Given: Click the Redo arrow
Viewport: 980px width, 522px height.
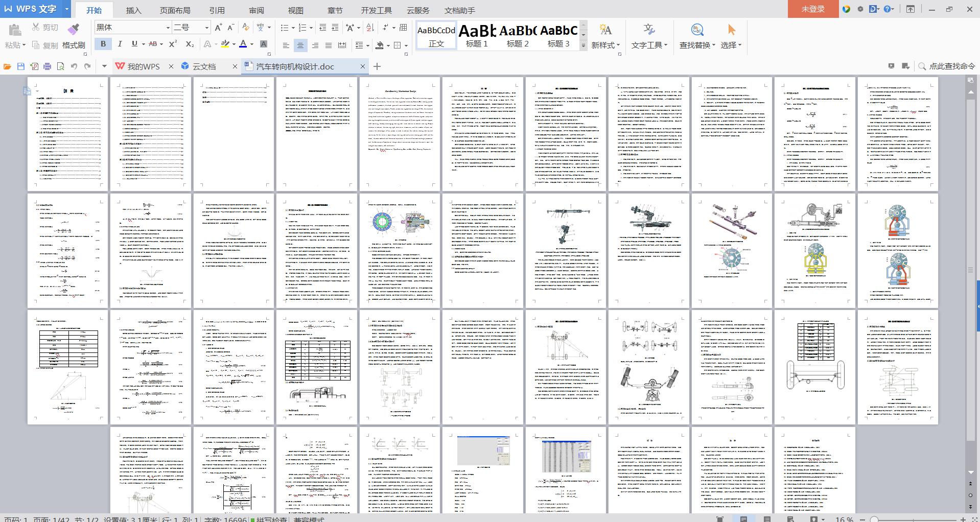Looking at the screenshot, I should (x=87, y=66).
